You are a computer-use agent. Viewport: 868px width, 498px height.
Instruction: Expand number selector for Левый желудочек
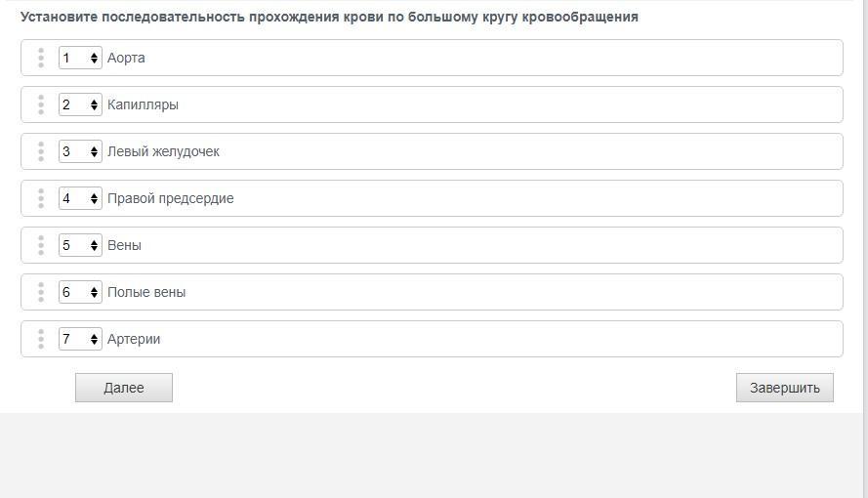(x=80, y=151)
